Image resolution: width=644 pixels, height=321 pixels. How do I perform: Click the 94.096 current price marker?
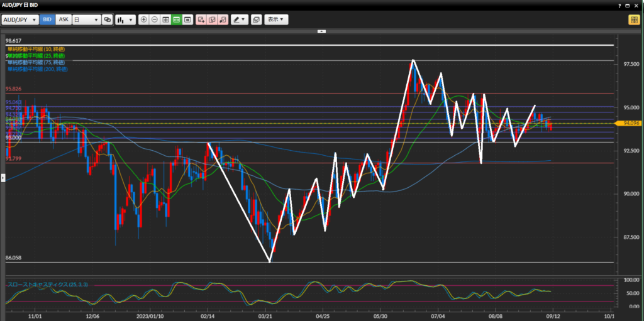tap(631, 124)
